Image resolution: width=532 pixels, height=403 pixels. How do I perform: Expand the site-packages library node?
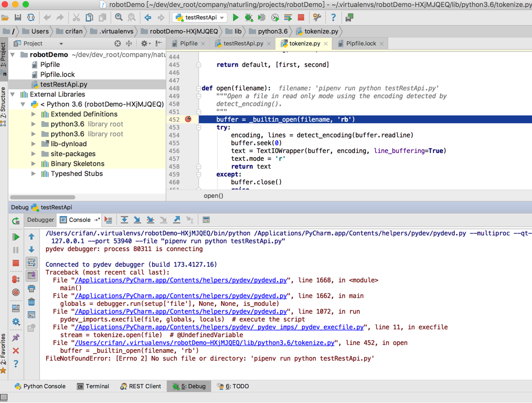pyautogui.click(x=33, y=154)
